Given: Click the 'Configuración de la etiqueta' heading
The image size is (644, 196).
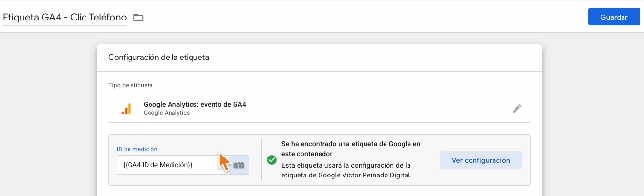Looking at the screenshot, I should 159,58.
